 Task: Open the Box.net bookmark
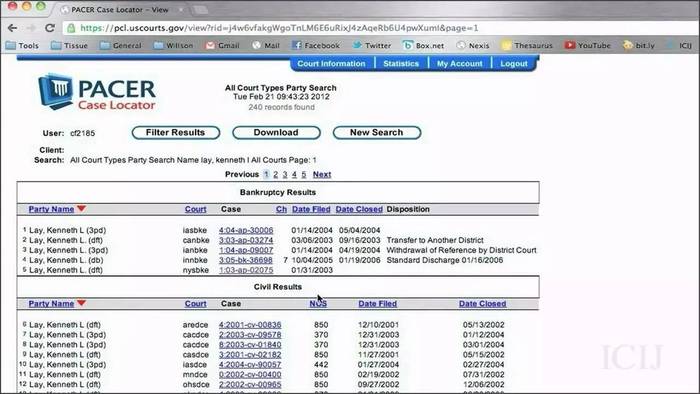tap(423, 46)
